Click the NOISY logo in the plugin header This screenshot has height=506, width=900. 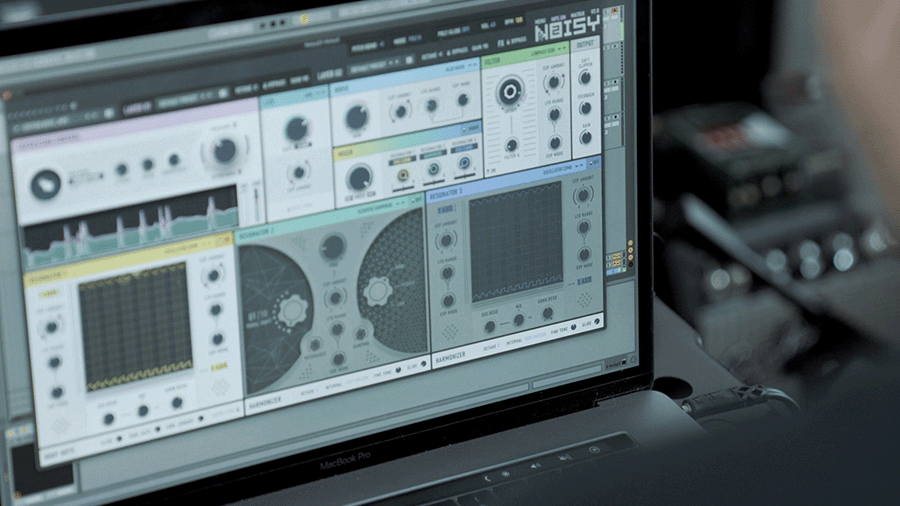coord(567,29)
